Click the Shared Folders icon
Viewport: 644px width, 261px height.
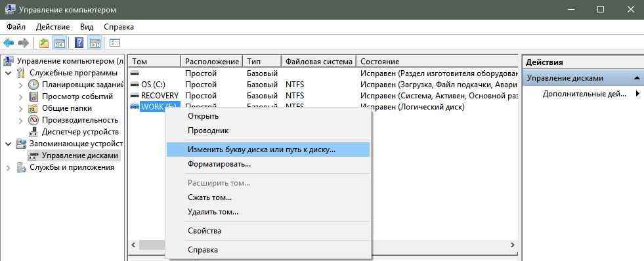[x=33, y=109]
